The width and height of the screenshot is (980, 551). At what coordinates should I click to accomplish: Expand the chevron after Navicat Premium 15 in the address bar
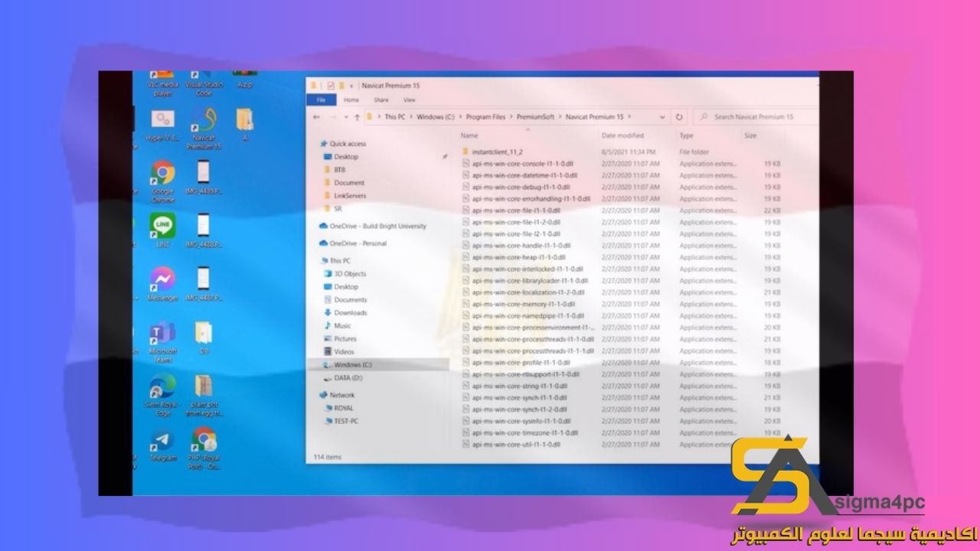[631, 117]
